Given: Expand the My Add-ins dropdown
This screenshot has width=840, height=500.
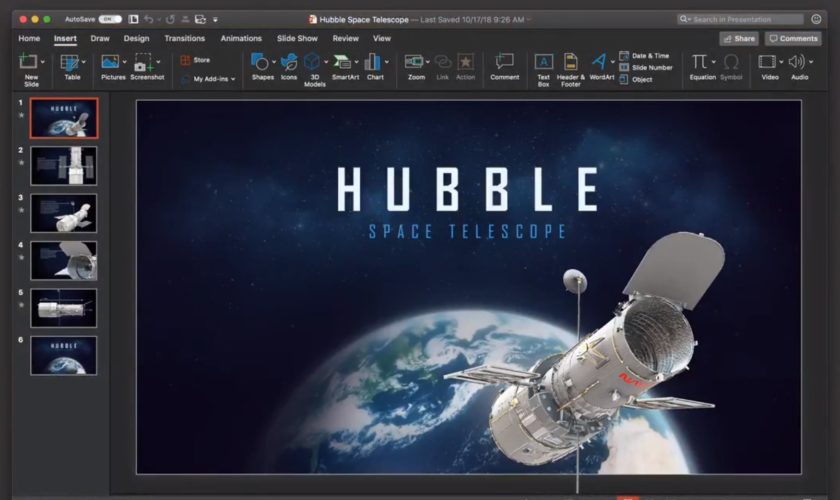Looking at the screenshot, I should [x=233, y=79].
